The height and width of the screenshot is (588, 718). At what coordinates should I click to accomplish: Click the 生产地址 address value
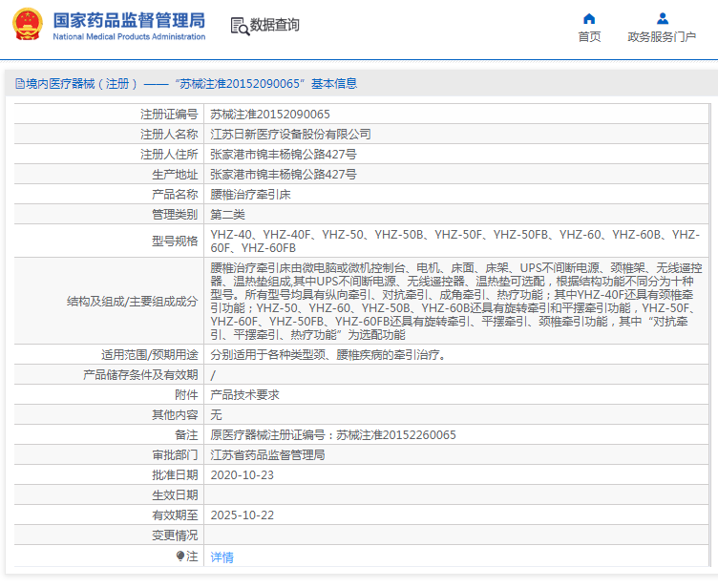tap(284, 175)
